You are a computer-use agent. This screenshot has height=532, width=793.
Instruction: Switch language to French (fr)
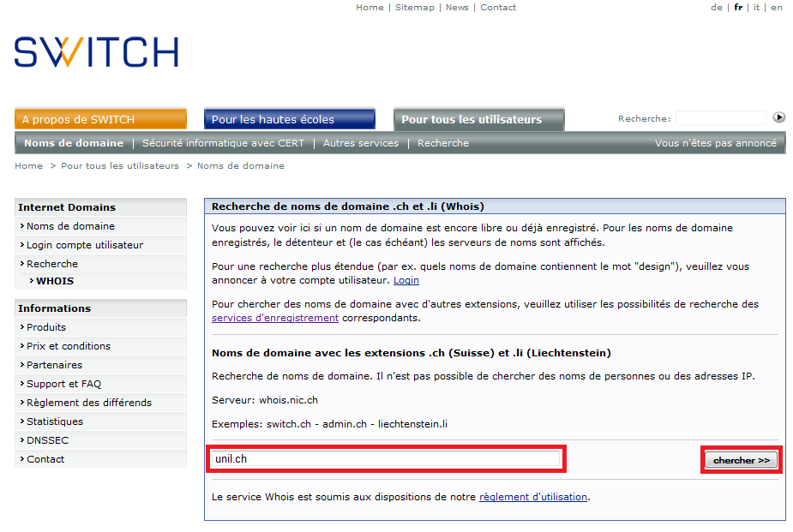coord(738,8)
